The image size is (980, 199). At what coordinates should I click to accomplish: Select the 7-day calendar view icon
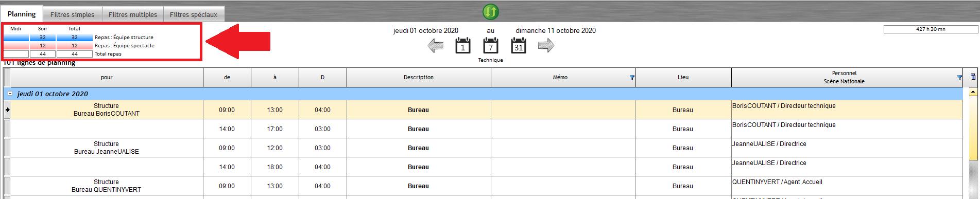pyautogui.click(x=490, y=46)
